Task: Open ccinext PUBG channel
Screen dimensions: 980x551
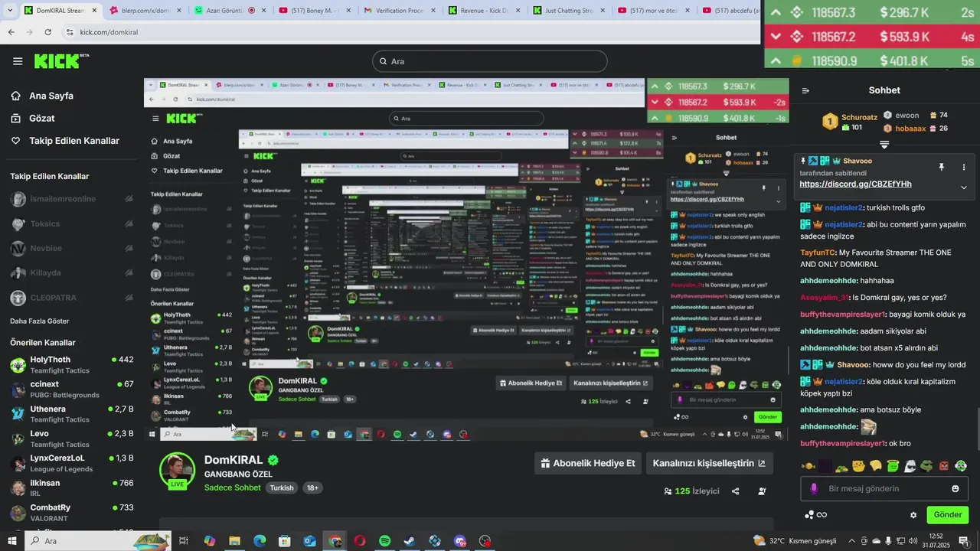Action: click(x=72, y=390)
